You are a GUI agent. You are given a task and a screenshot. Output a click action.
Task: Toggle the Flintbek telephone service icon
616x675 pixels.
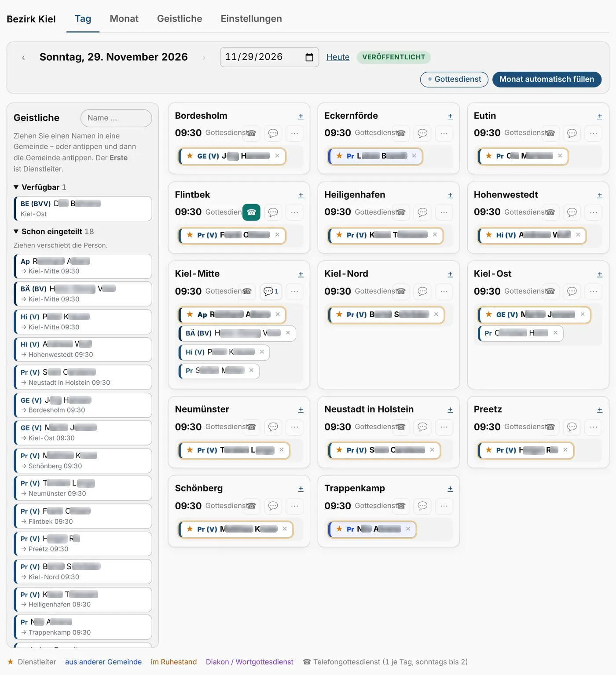[x=251, y=212]
